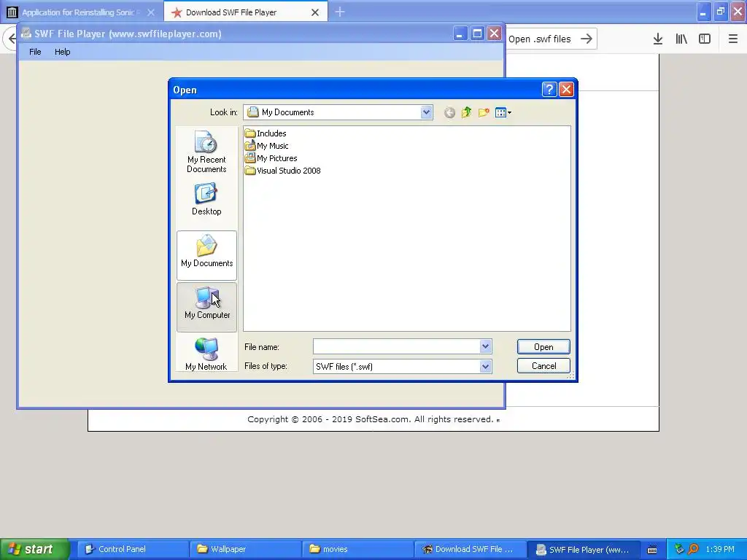Close the Open dialog with X

coord(566,90)
